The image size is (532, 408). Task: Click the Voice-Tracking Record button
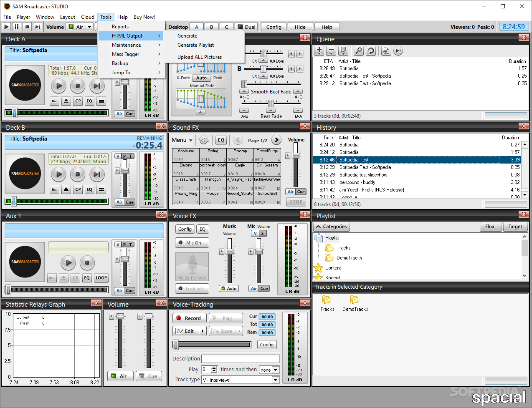[x=189, y=318]
